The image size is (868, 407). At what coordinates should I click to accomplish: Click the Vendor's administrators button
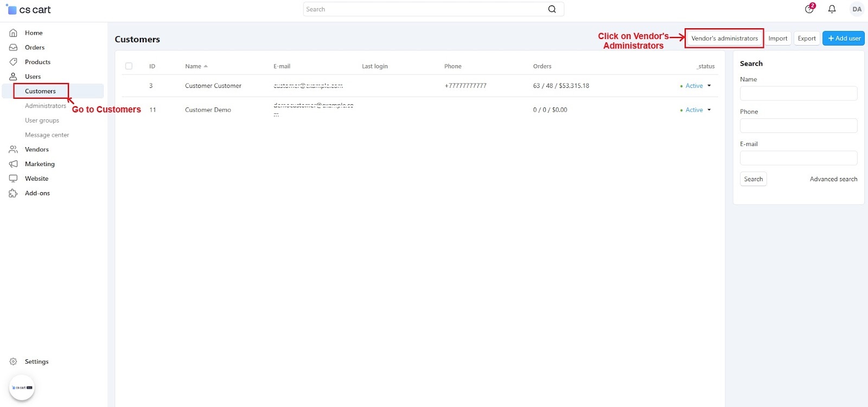pos(724,39)
